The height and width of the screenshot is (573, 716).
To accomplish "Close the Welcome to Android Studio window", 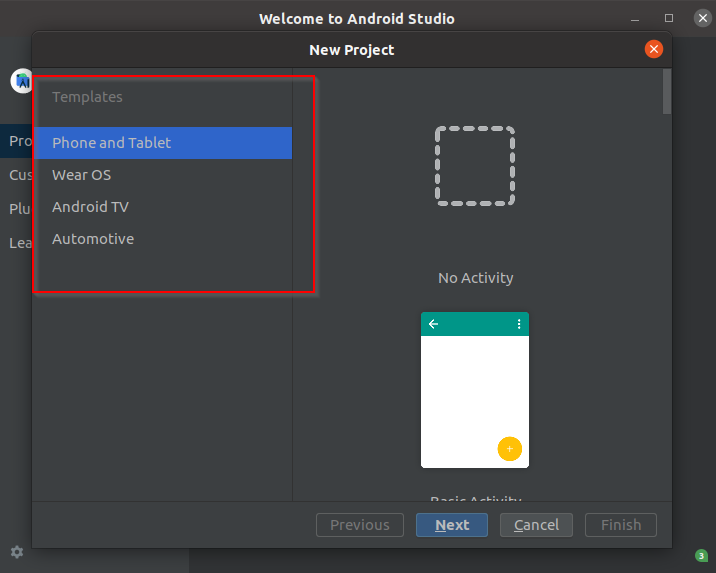I will (x=703, y=18).
